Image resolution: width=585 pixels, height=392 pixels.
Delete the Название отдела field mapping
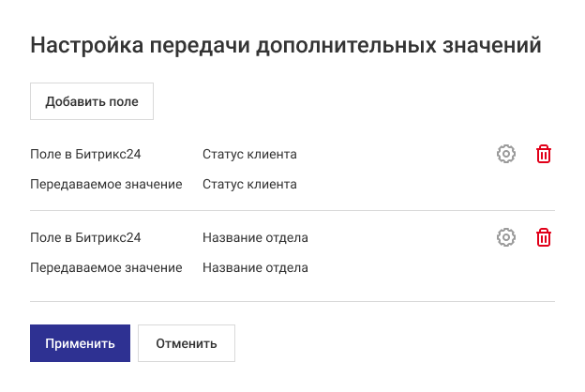pos(544,238)
